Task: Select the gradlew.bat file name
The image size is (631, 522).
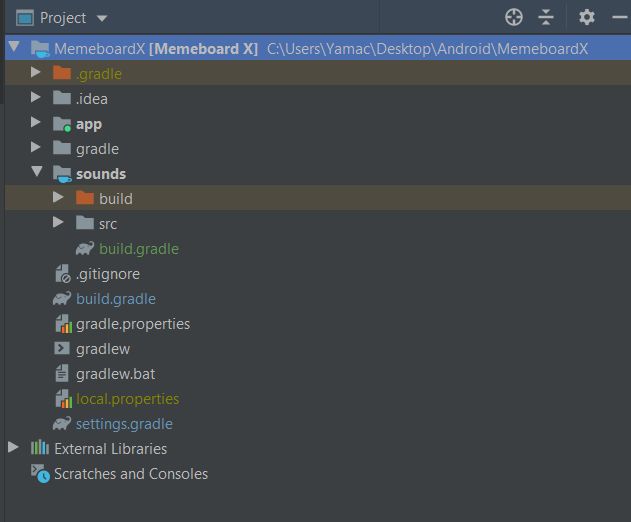Action: coord(115,374)
